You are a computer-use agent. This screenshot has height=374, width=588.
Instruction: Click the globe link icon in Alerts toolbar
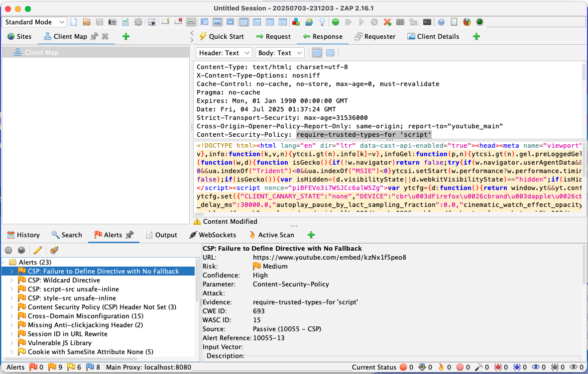(21, 250)
